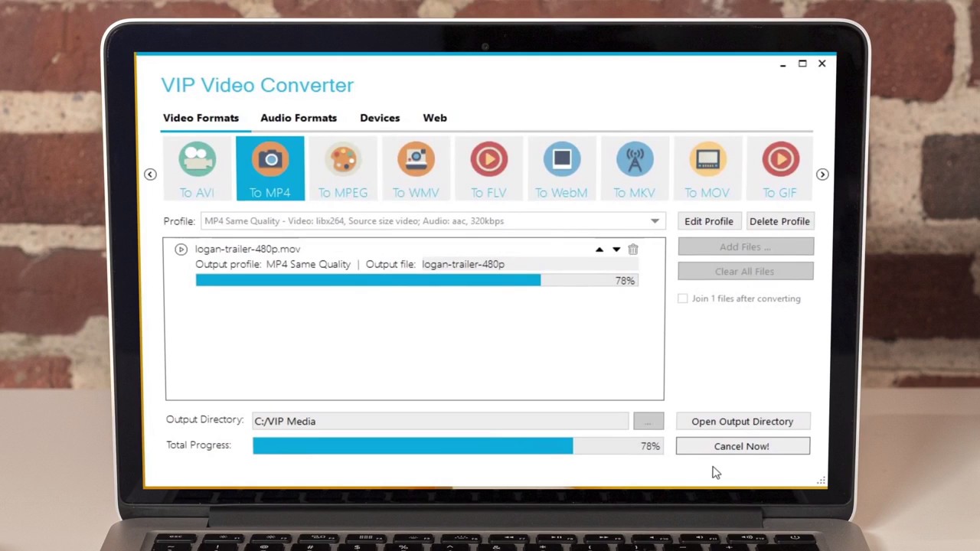The image size is (980, 551).
Task: Select the To GIF format icon
Action: point(779,169)
